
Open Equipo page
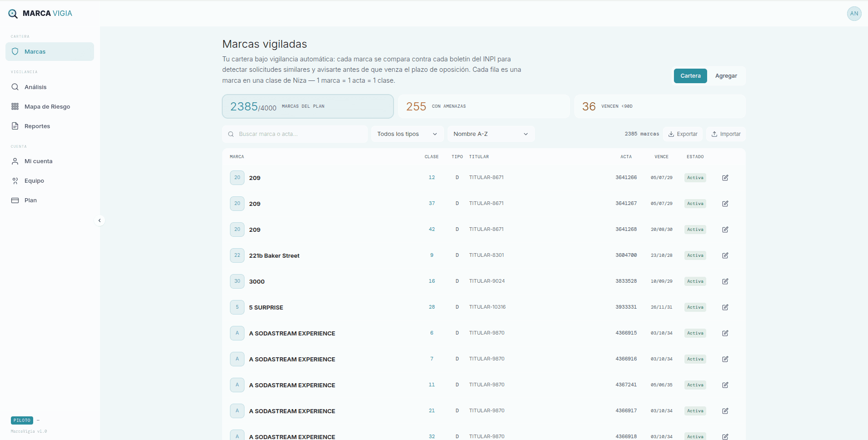(x=50, y=181)
